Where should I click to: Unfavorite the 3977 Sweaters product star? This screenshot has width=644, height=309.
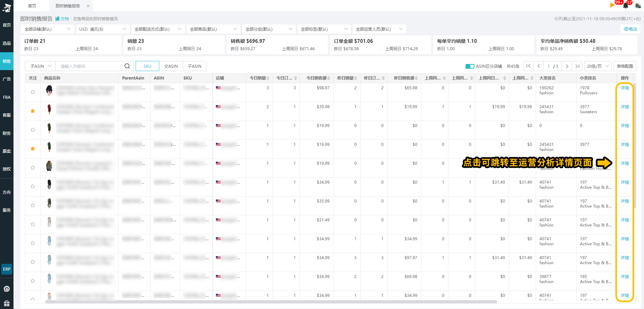pyautogui.click(x=33, y=111)
